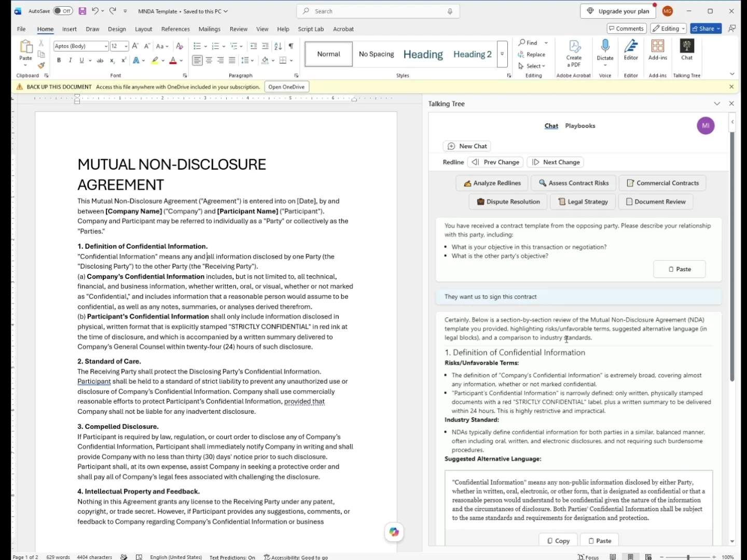The width and height of the screenshot is (747, 560).
Task: Apply Italic formatting
Action: pos(70,61)
